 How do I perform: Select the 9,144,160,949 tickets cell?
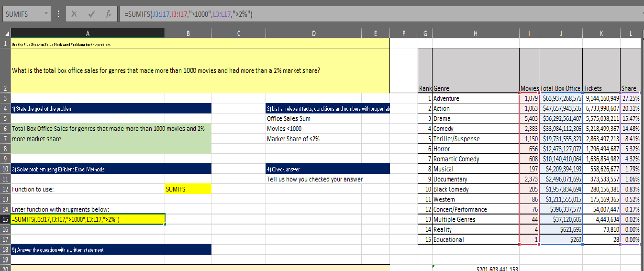click(601, 99)
